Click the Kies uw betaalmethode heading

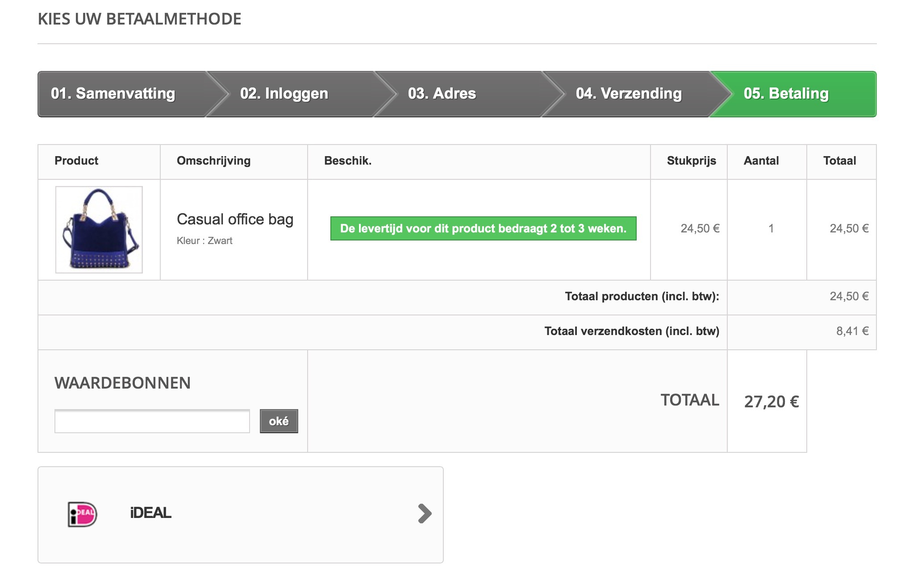139,19
